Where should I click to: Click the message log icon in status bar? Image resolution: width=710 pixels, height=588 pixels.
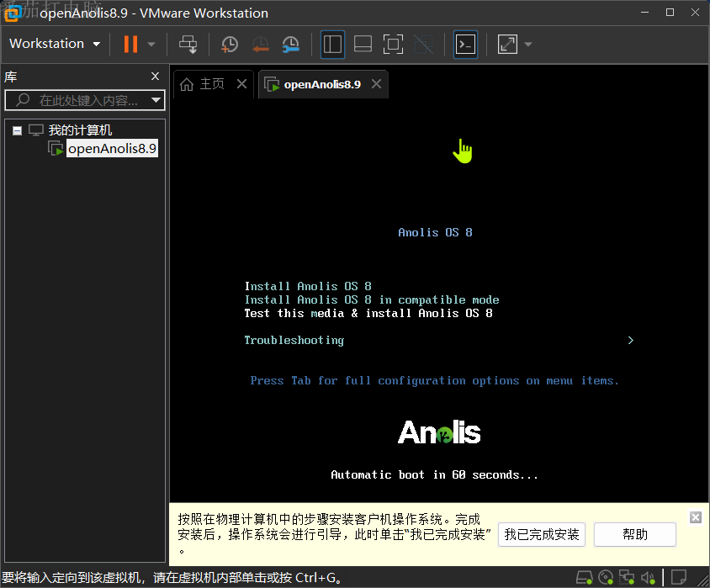click(678, 578)
